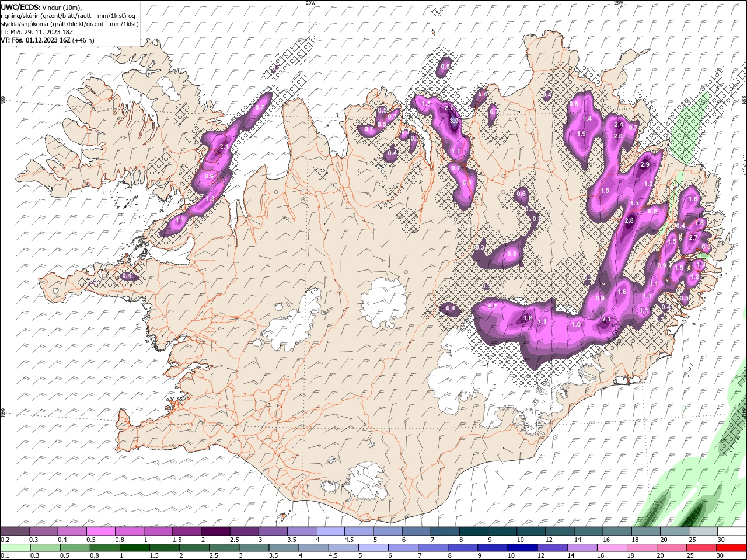Click the '2.4' precipitation value on the map
The height and width of the screenshot is (560, 747).
[619, 125]
